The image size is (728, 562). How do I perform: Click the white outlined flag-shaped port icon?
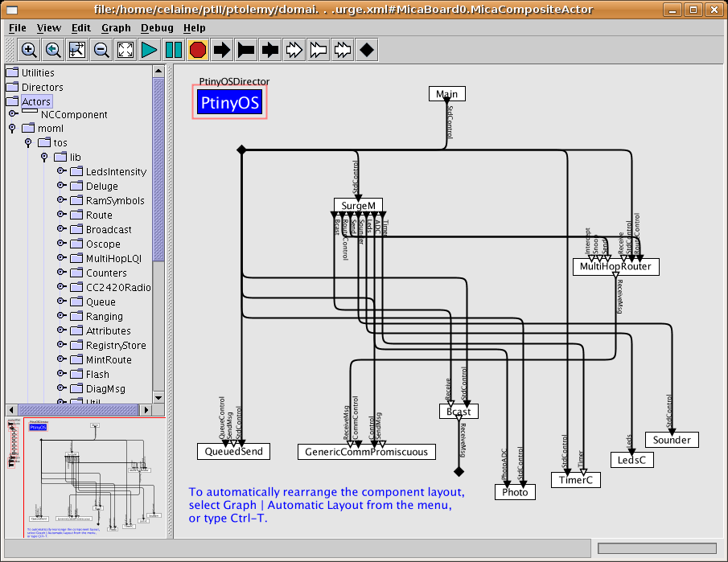[319, 50]
